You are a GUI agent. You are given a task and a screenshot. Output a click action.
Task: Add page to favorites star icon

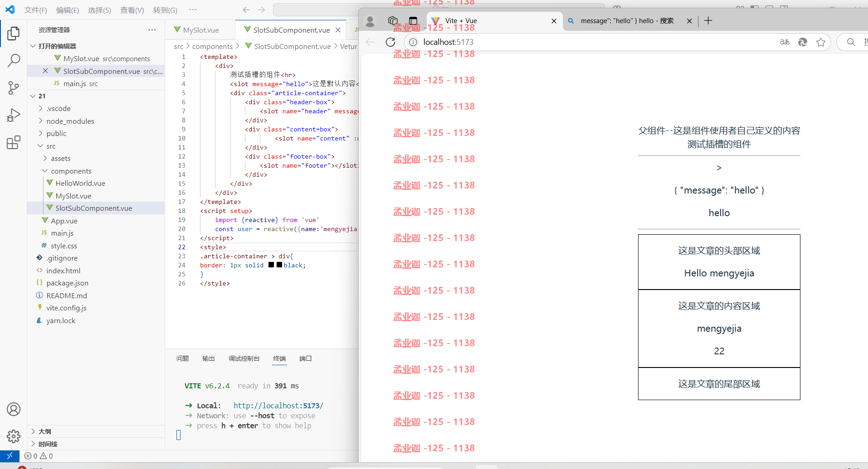click(x=821, y=42)
